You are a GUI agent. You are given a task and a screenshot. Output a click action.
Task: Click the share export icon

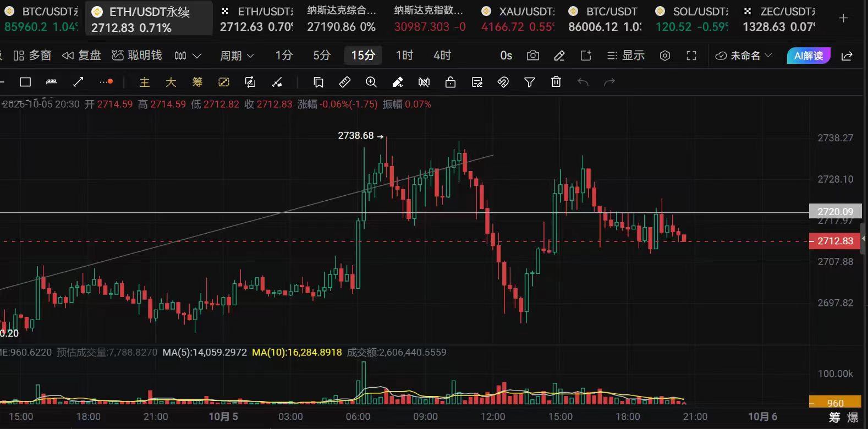click(x=847, y=56)
